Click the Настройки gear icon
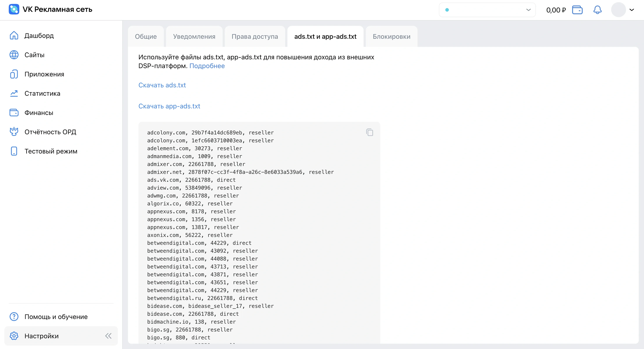This screenshot has width=644, height=349. tap(14, 336)
